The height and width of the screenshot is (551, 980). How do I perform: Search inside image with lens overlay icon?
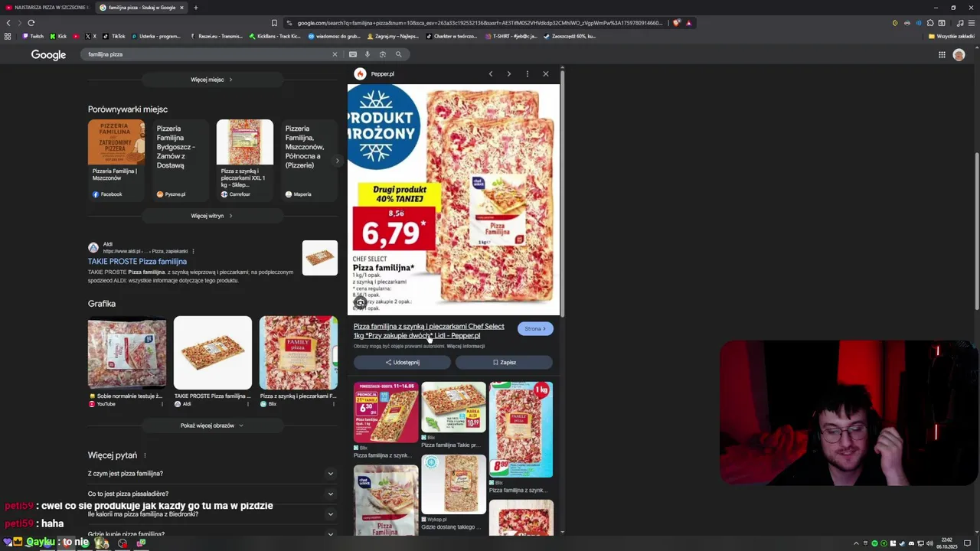coord(360,303)
